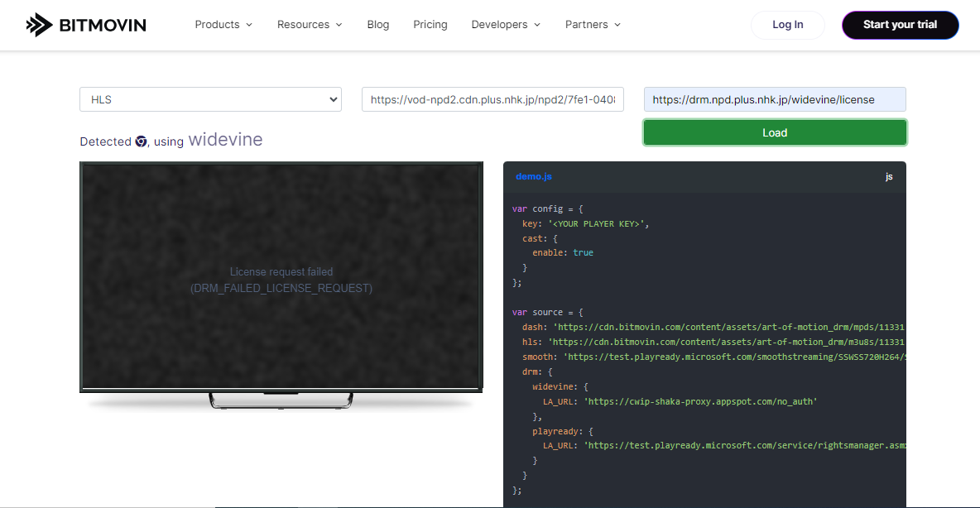This screenshot has height=508, width=980.
Task: Expand the Resources chevron arrow
Action: click(339, 25)
